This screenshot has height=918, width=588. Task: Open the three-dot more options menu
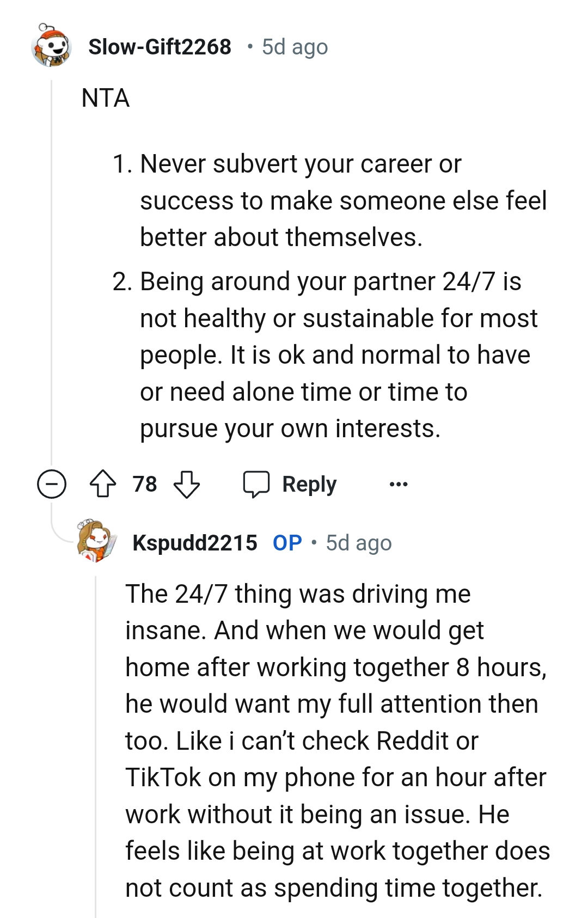click(x=399, y=484)
